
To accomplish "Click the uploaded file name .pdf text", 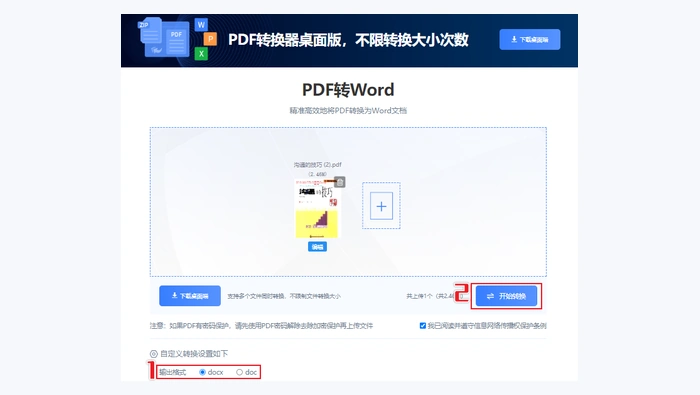I will 317,165.
